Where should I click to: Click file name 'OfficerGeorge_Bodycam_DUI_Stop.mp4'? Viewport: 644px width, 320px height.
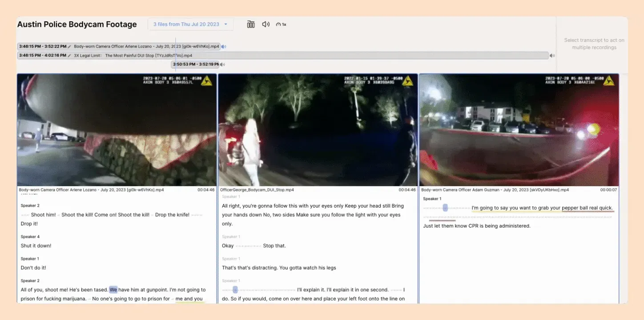(257, 190)
